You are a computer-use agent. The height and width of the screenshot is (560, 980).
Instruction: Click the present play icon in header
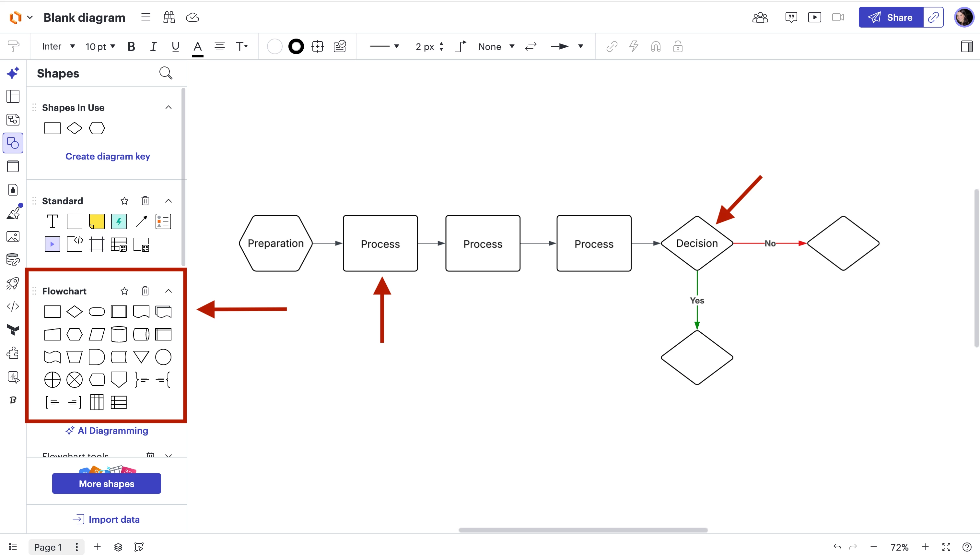click(x=814, y=17)
